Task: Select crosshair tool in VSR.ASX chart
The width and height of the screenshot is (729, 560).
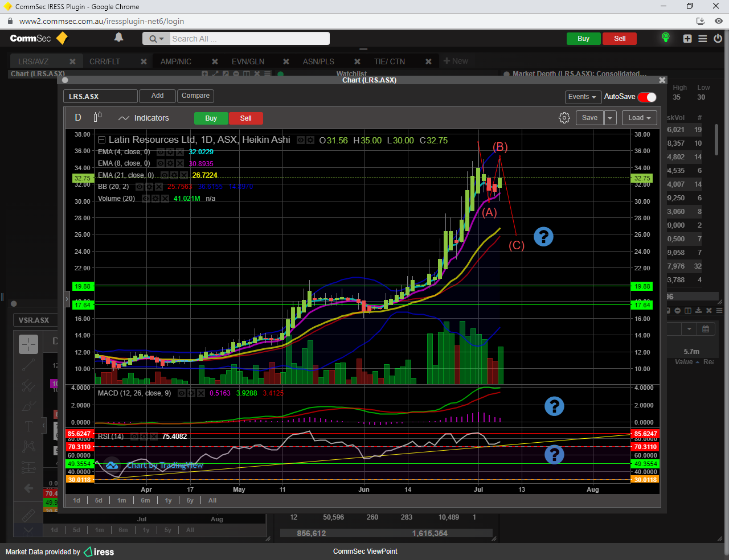Action: click(x=28, y=344)
